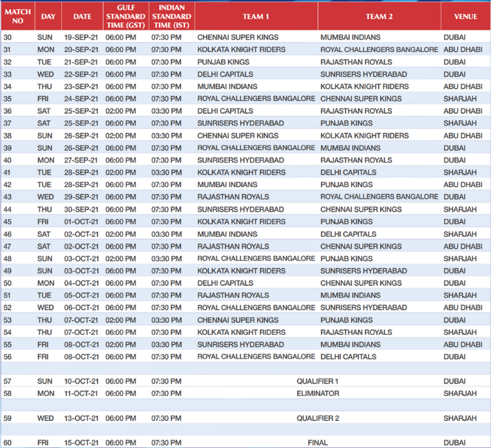Click SHARJAH venue for match 58
Viewport: 491px width, 448px height.
pyautogui.click(x=460, y=393)
